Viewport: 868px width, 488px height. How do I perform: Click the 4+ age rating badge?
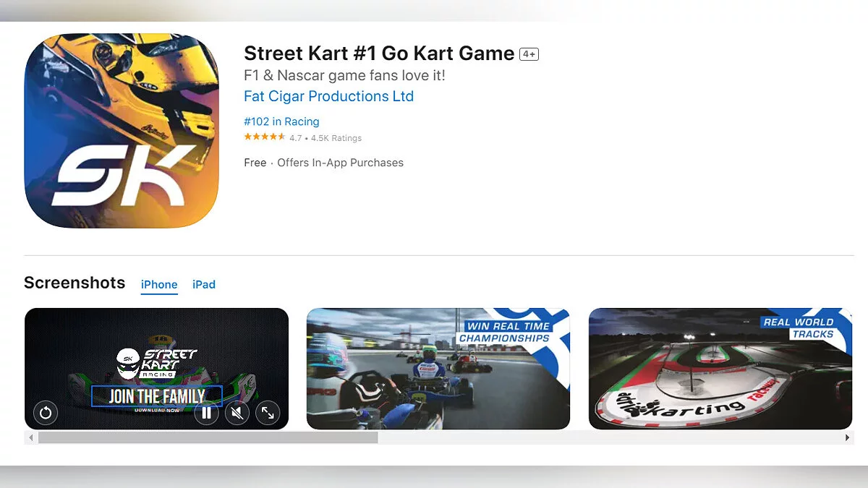point(529,54)
